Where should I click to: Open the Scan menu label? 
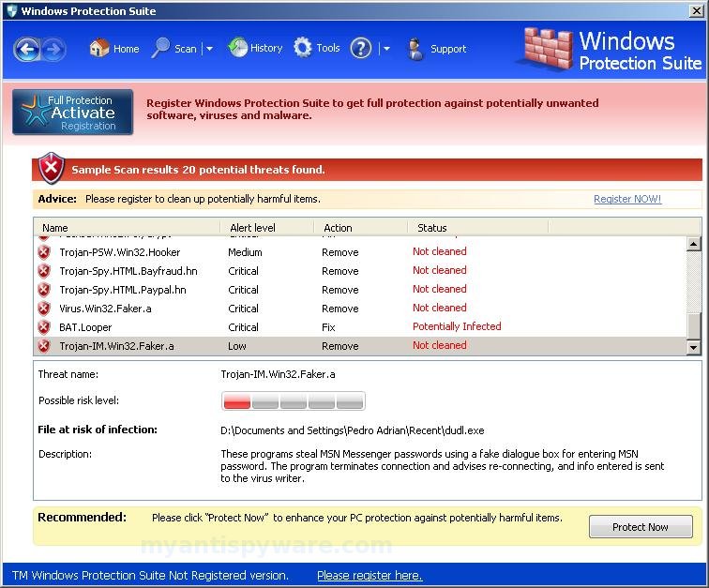186,49
